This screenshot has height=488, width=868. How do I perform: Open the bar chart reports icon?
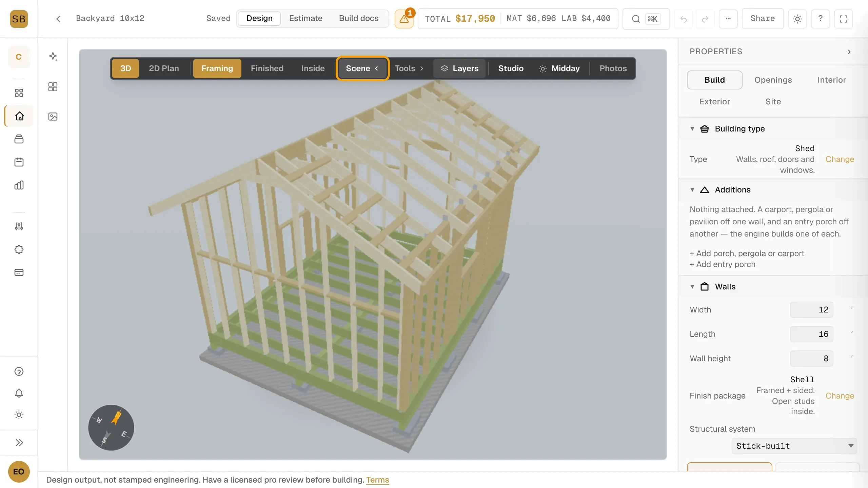pos(19,185)
